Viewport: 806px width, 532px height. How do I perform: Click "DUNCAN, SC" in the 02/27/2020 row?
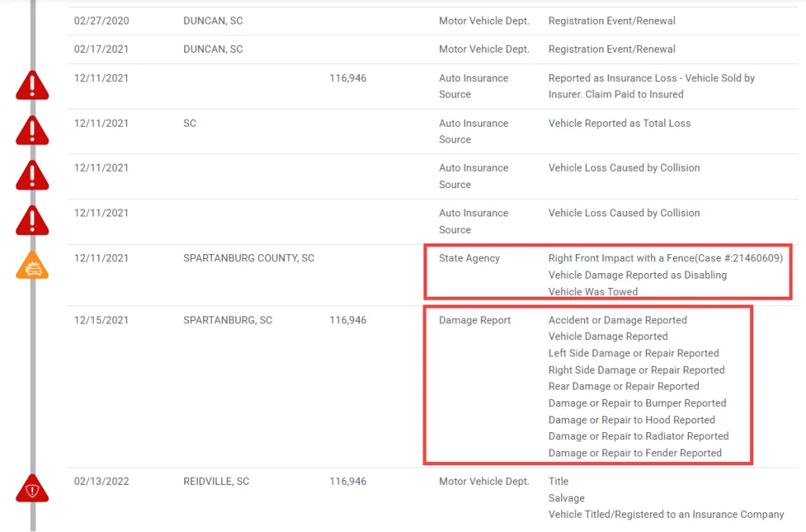[213, 21]
